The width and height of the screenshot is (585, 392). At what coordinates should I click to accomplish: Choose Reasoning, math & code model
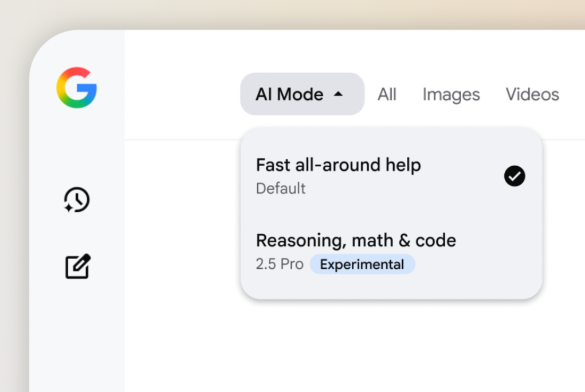coord(356,240)
